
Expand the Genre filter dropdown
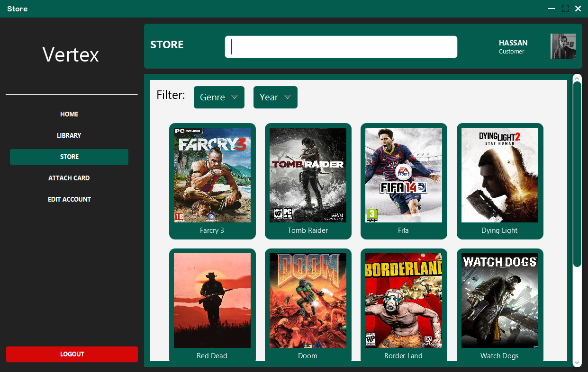click(x=219, y=97)
